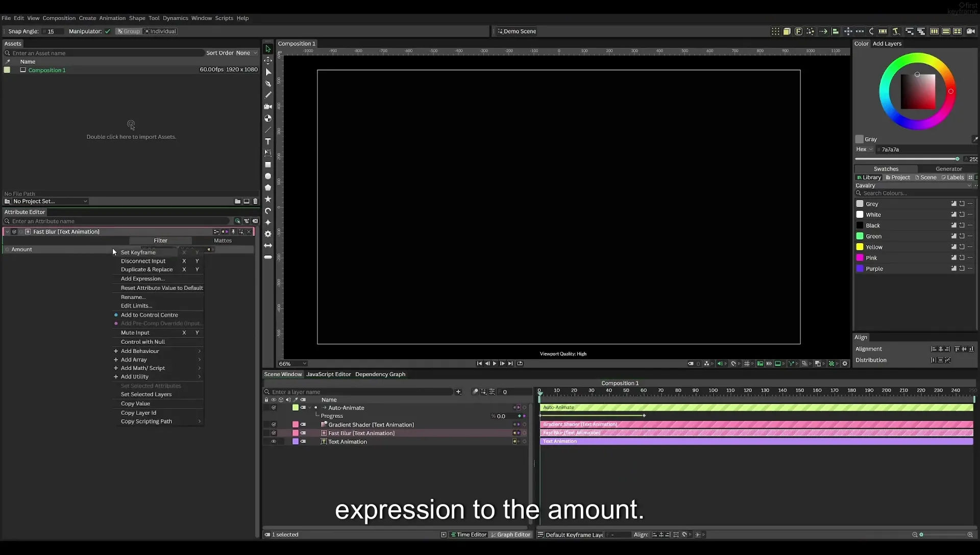Select the Pencil tool
The width and height of the screenshot is (980, 555).
(x=268, y=95)
